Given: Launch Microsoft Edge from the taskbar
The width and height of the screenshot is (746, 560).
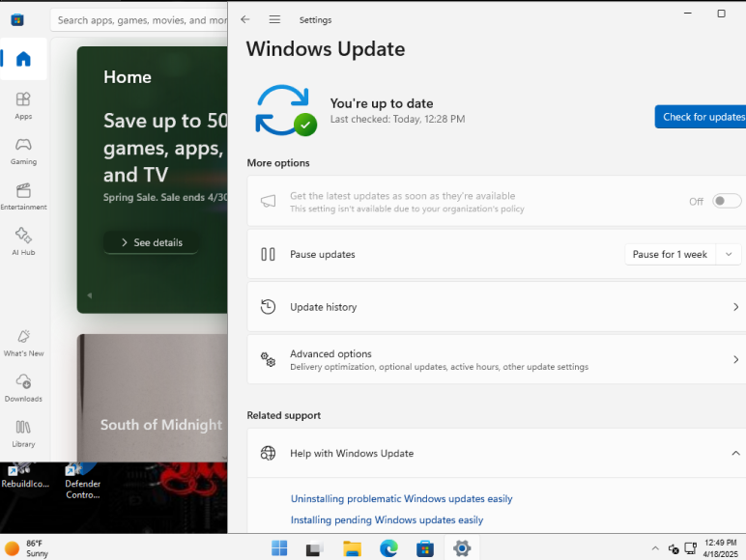Looking at the screenshot, I should [x=388, y=548].
